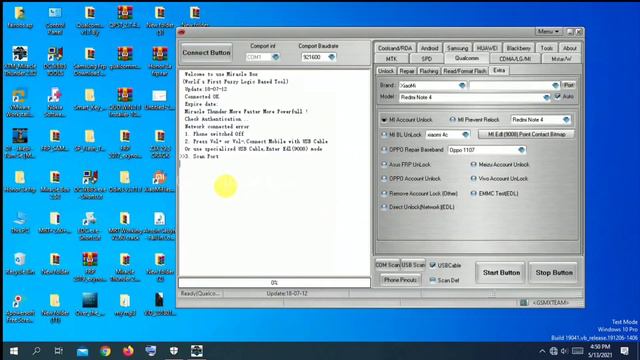Select the Smart Key folder on desktop
This screenshot has height=360, width=640.
(90, 100)
